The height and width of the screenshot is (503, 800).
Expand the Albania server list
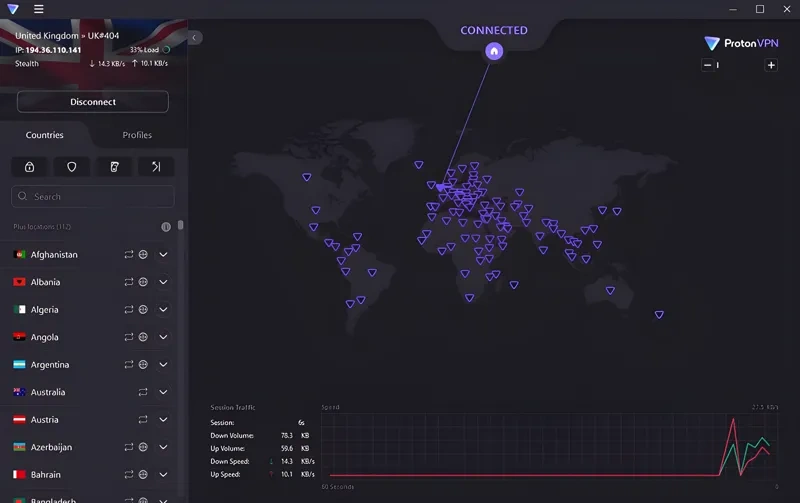pos(163,282)
